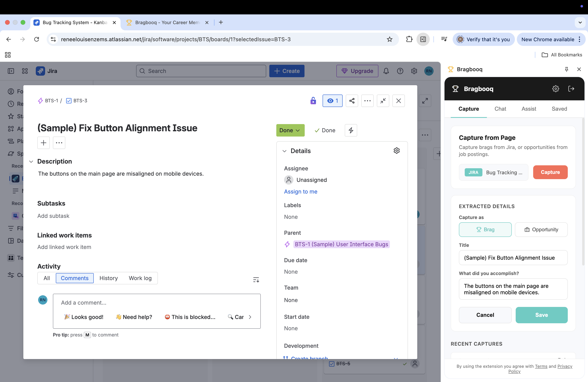The width and height of the screenshot is (588, 382).
Task: Toggle watching the issue with the eye icon
Action: [x=332, y=101]
